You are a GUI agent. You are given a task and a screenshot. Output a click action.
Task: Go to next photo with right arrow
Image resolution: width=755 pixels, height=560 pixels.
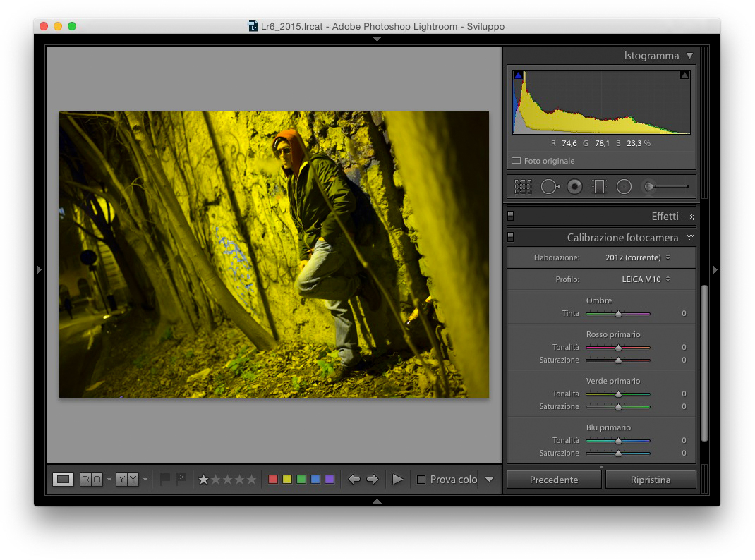click(x=373, y=480)
